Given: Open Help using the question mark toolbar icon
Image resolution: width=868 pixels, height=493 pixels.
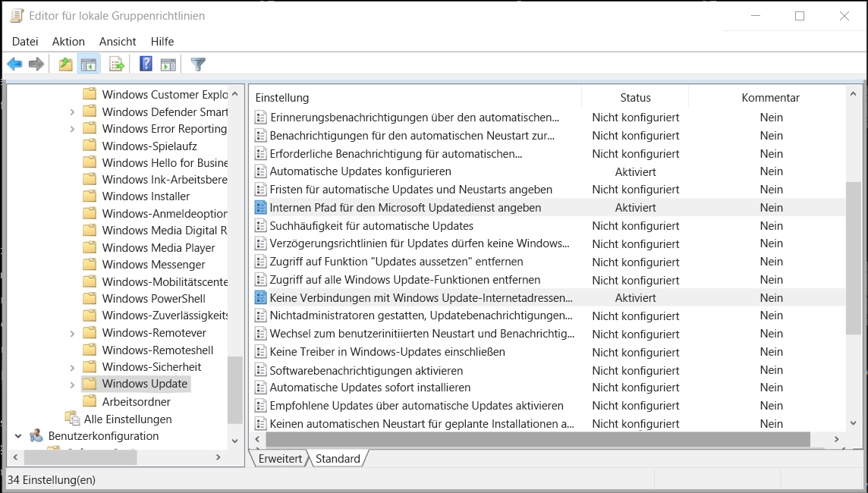Looking at the screenshot, I should 144,64.
